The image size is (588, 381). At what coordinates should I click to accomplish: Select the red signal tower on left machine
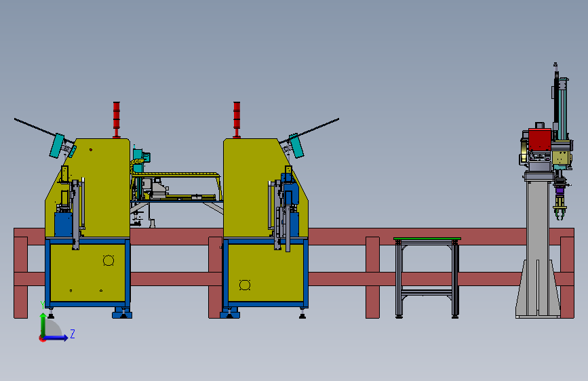coord(117,119)
